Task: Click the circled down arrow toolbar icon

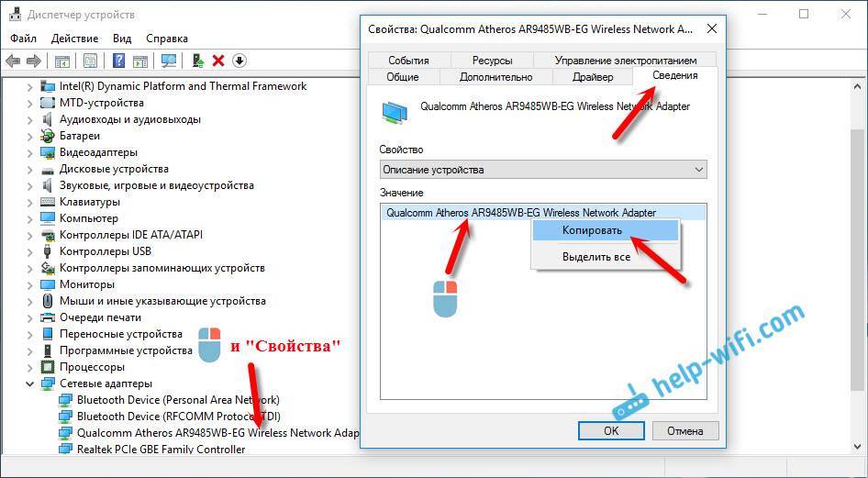Action: click(x=239, y=61)
